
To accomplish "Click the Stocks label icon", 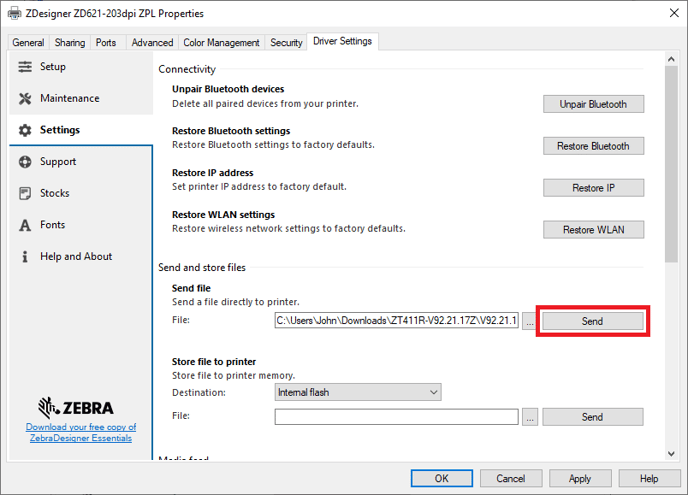I will (25, 193).
